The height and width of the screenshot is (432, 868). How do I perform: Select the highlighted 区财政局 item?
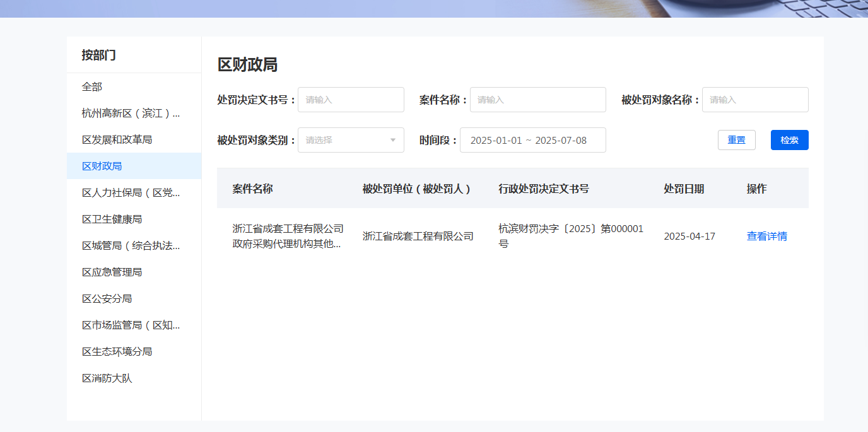pyautogui.click(x=102, y=166)
